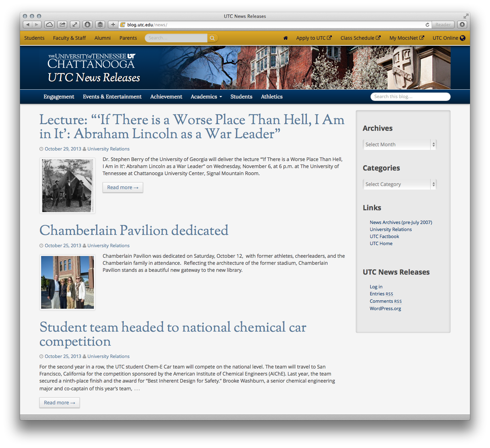
Task: Click the hand-shaped blocker extension icon
Action: (88, 25)
